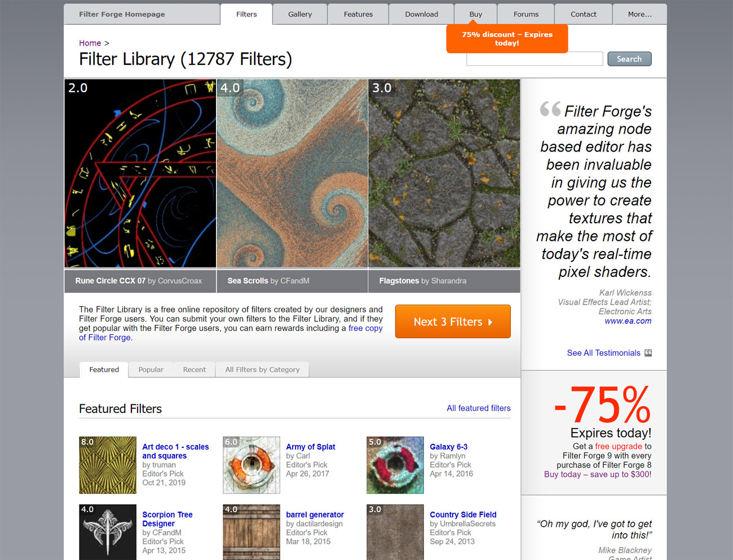Viewport: 733px width, 560px height.
Task: Open the Forums tab
Action: click(526, 14)
